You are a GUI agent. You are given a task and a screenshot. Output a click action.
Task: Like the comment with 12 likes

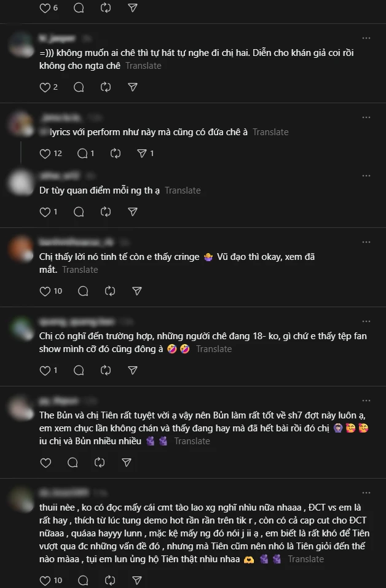(x=45, y=154)
